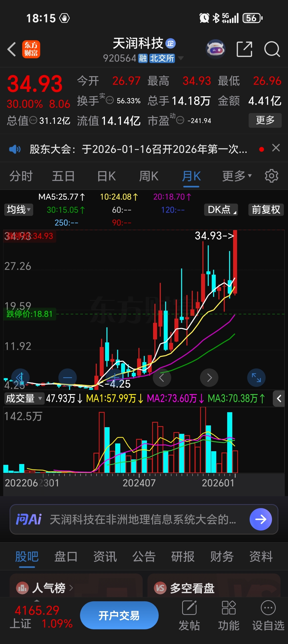Open the 功能 functions menu
This screenshot has height=644, width=288.
[x=229, y=616]
